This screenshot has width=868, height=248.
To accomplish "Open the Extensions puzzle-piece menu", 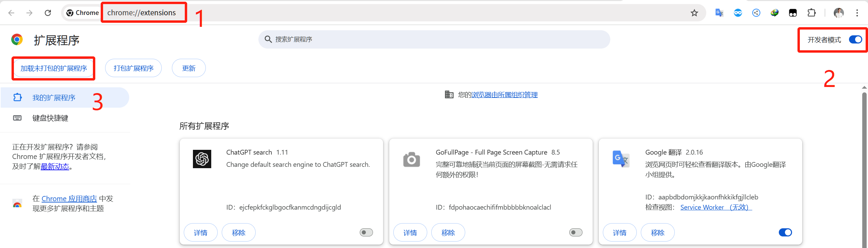I will [x=811, y=13].
